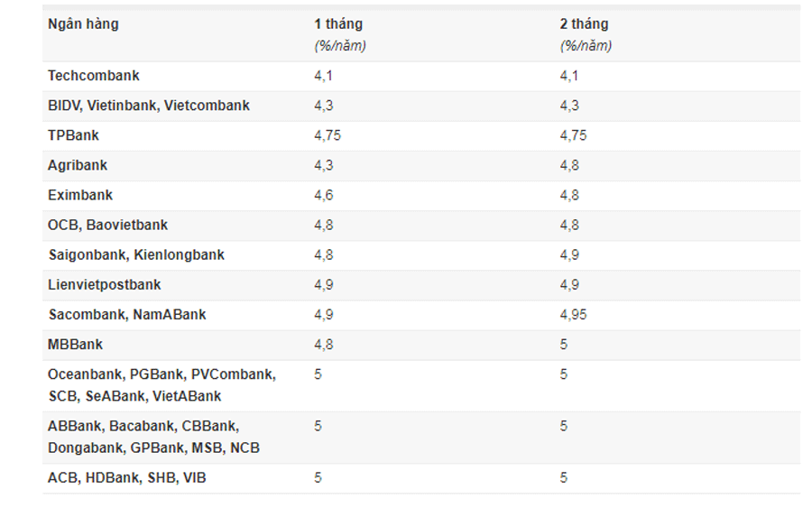Click Eximbank's 1-month rate 4,6
The image size is (812, 517).
point(324,195)
